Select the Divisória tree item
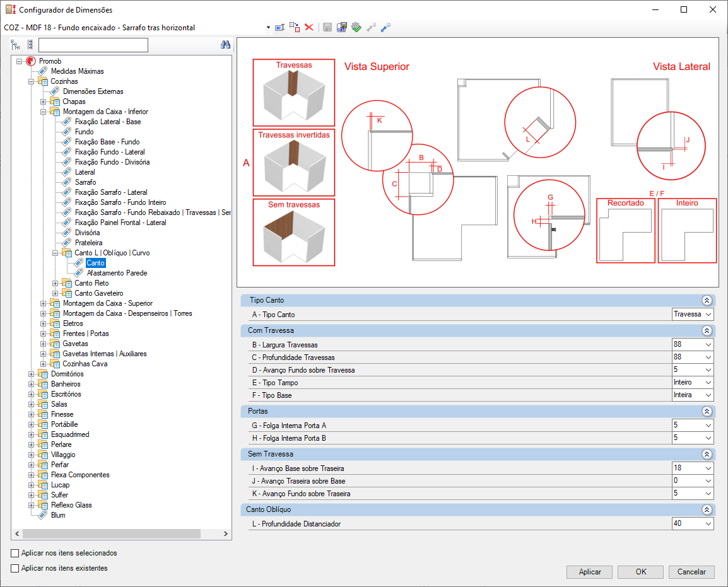The image size is (728, 587). click(87, 233)
